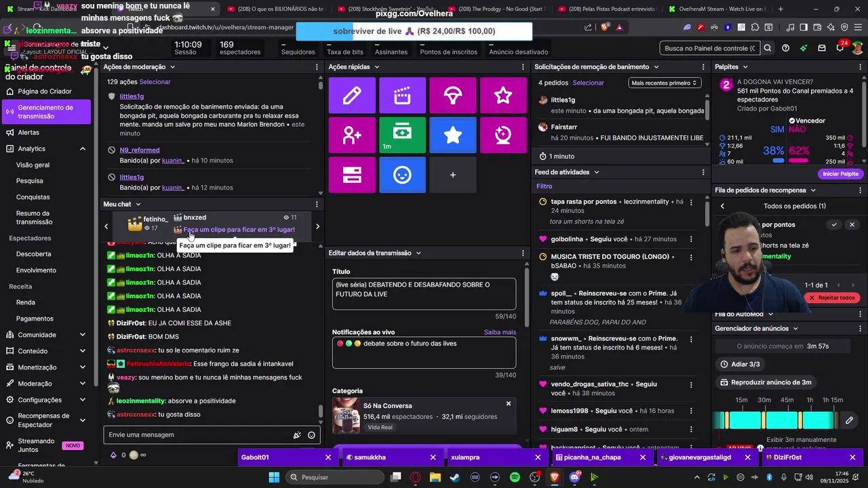The image size is (868, 488).
Task: Click the dashboard search magnifier icon
Action: coord(768,48)
